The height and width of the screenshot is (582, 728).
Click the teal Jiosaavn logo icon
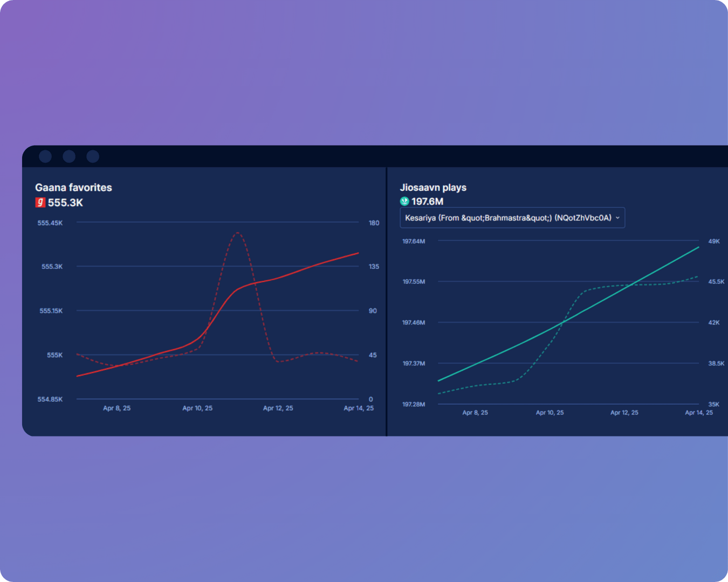click(x=404, y=202)
